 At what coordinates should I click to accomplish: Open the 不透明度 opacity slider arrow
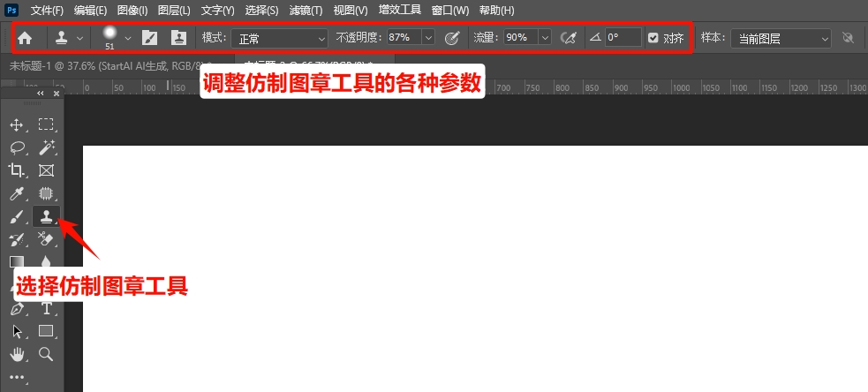coord(428,38)
